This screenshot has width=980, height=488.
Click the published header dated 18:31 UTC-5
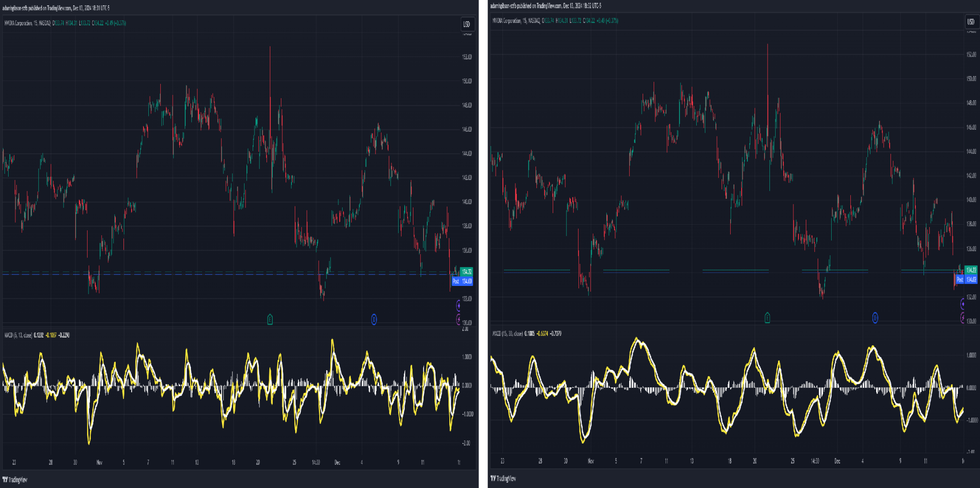56,8
